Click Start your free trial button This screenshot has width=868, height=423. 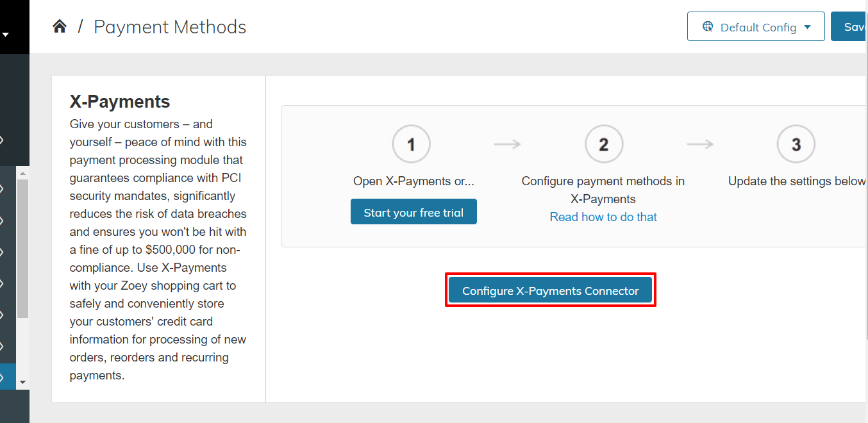pyautogui.click(x=413, y=212)
